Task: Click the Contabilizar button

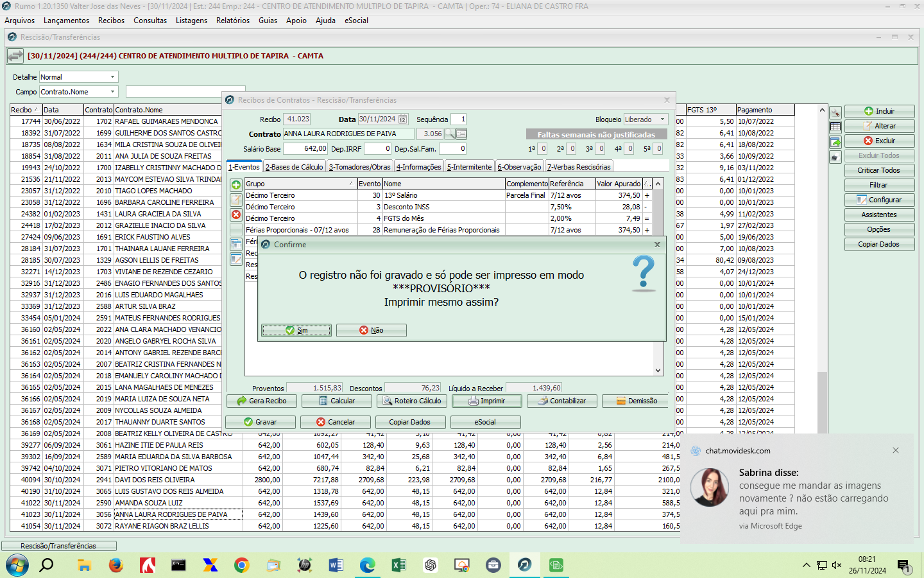Action: pos(562,401)
